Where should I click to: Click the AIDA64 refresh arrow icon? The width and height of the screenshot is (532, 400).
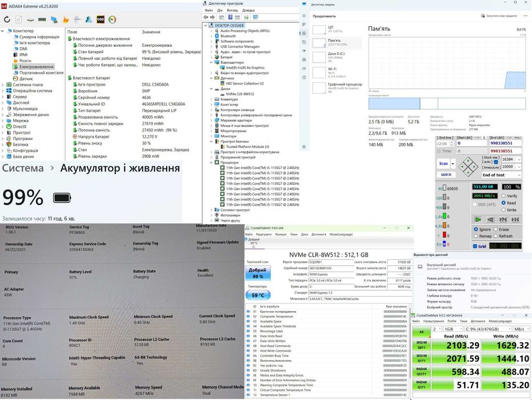[7, 19]
